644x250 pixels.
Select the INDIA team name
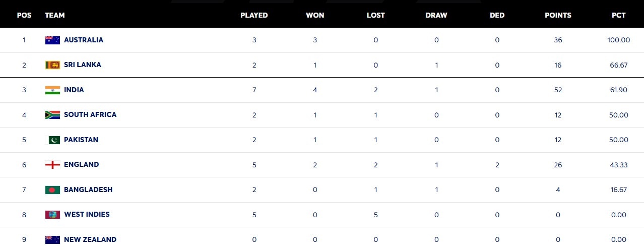click(x=74, y=90)
